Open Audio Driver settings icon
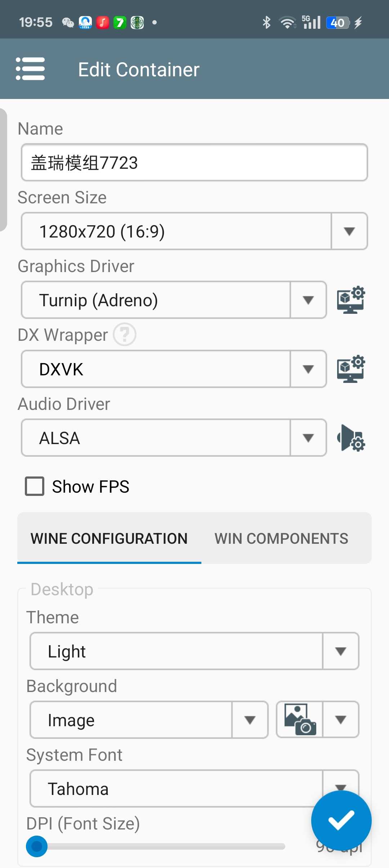The height and width of the screenshot is (868, 389). pos(351,438)
